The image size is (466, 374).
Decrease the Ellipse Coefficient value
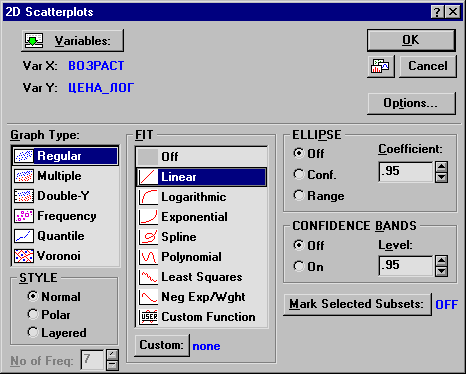(441, 177)
